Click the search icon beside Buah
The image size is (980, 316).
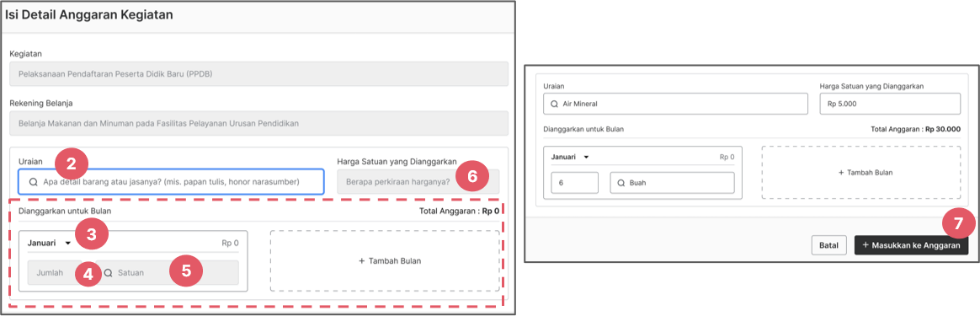point(621,184)
